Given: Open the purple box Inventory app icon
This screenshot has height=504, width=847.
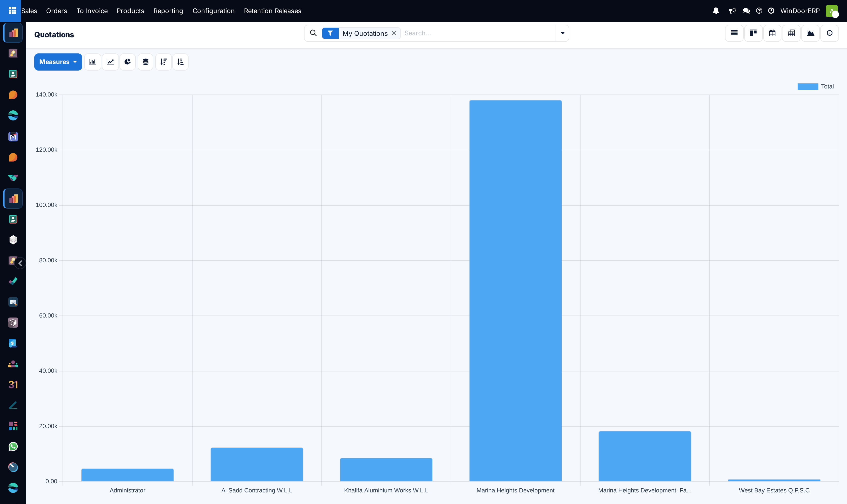Looking at the screenshot, I should (x=13, y=323).
